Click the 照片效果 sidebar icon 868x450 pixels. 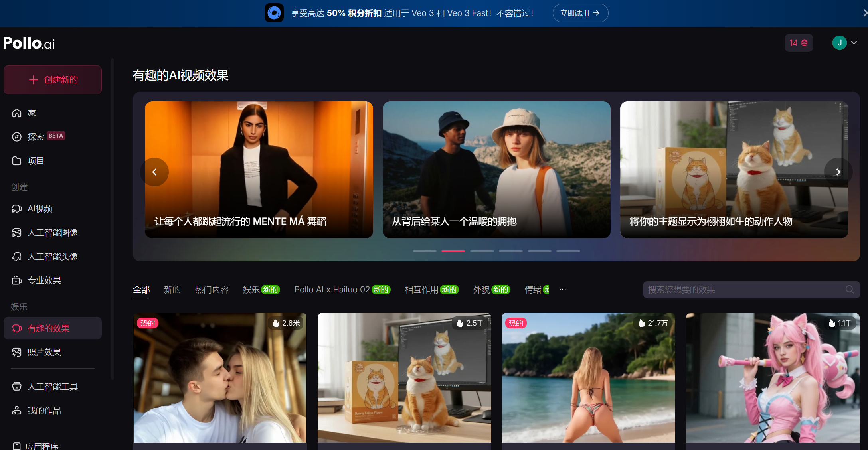[x=17, y=352]
